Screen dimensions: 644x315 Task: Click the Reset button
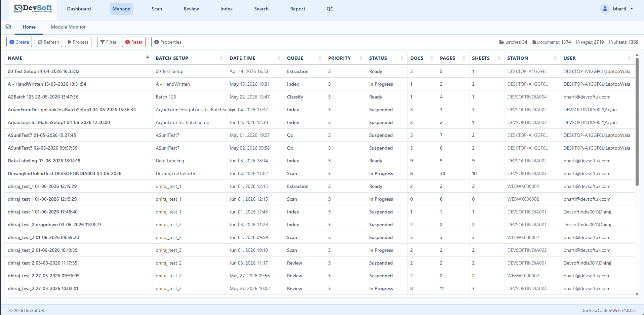point(134,42)
